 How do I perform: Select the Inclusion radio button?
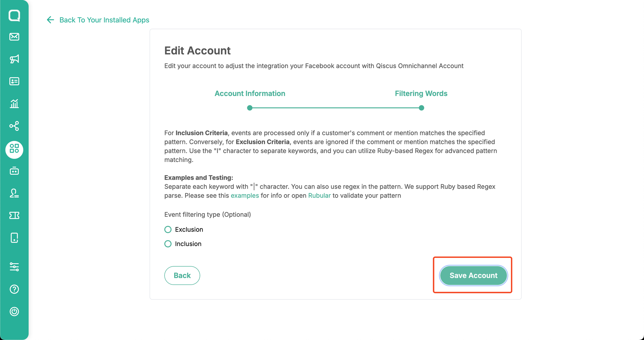pos(168,244)
